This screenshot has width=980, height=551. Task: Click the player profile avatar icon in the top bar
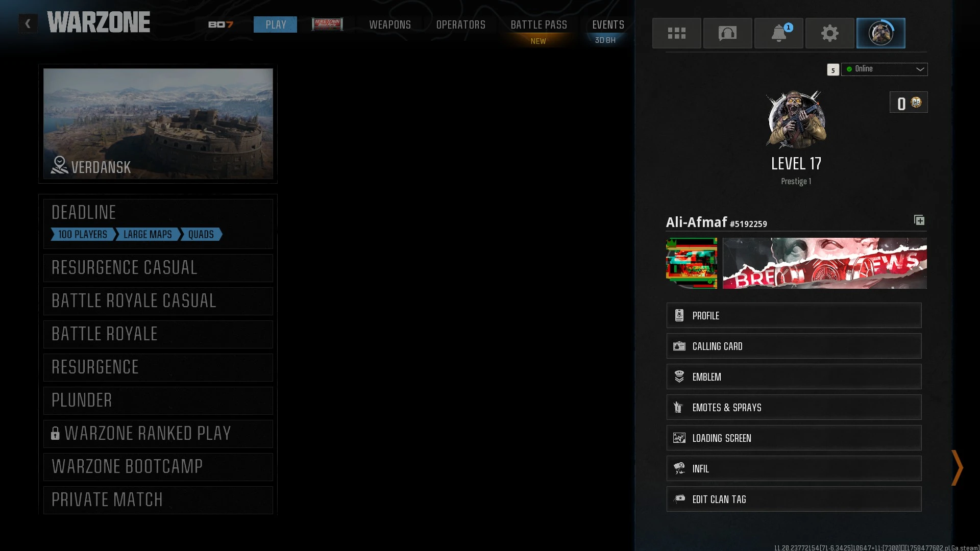tap(880, 33)
